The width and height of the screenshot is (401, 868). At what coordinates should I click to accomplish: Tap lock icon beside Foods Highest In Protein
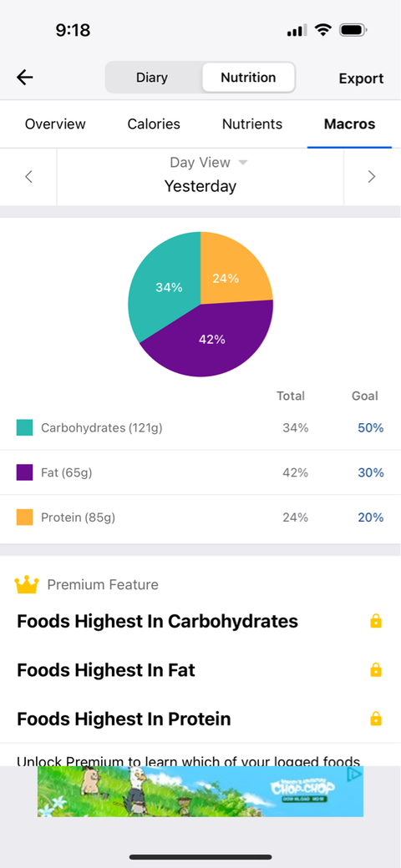376,719
